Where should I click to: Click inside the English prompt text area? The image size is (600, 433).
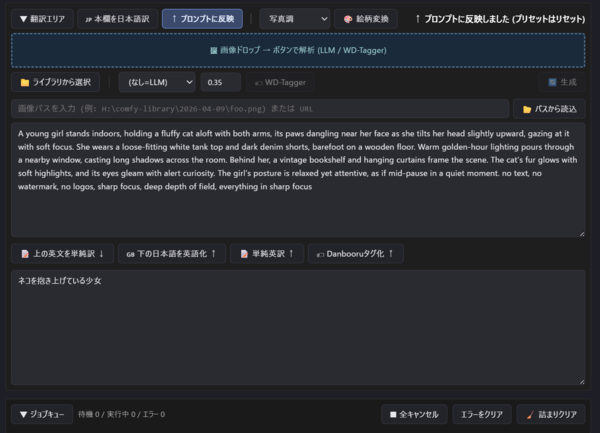[x=298, y=180]
